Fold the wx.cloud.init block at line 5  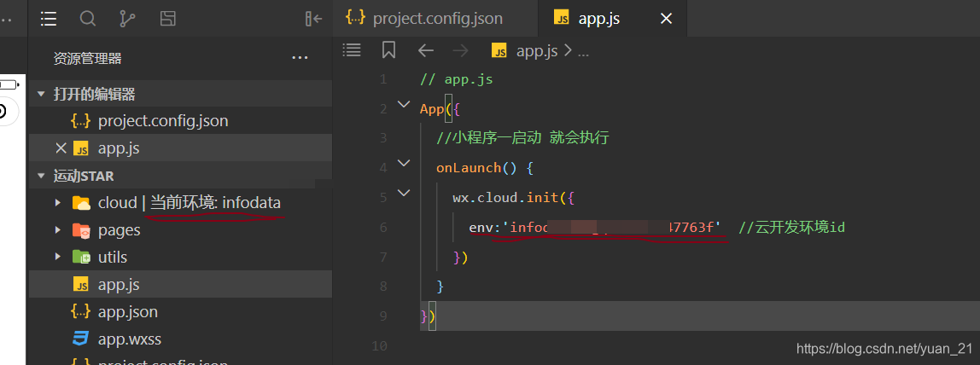[404, 192]
